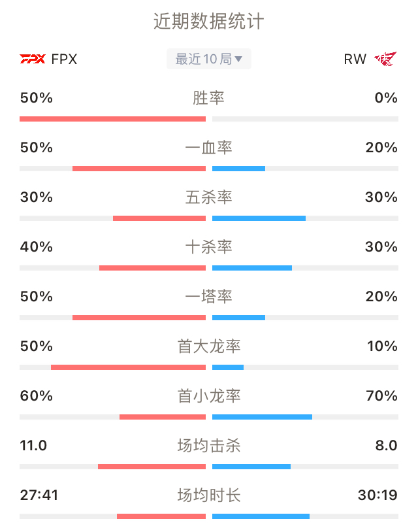Click RW 70% 首小龙率 value
Viewport: 418px width, 532px height.
pyautogui.click(x=381, y=395)
